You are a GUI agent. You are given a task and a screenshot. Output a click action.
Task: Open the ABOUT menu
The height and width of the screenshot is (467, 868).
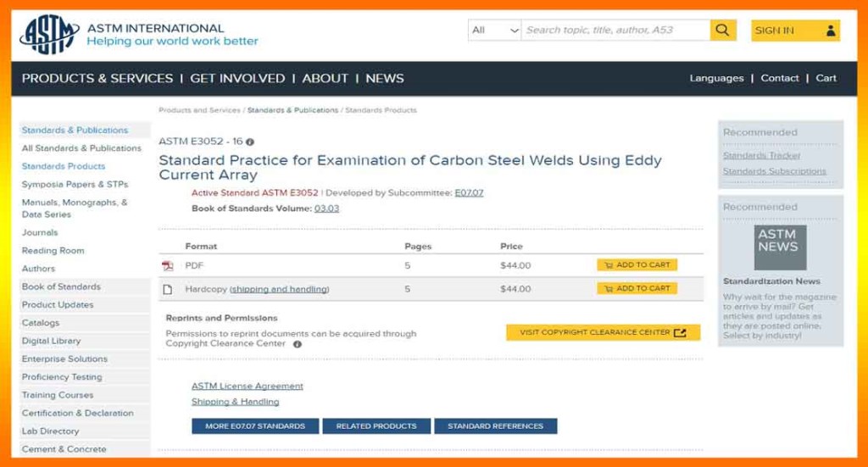click(325, 79)
